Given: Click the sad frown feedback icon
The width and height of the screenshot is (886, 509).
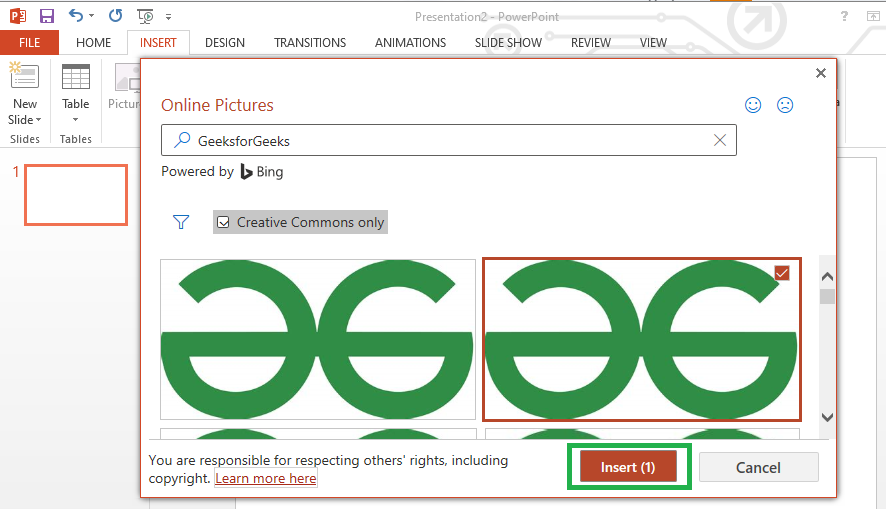Looking at the screenshot, I should coord(785,105).
